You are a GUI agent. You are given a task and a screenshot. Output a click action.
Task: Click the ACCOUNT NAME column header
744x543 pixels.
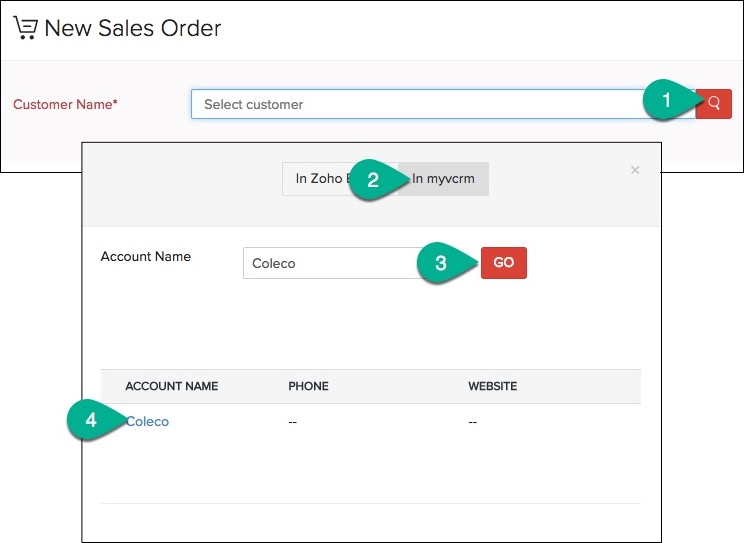(171, 386)
